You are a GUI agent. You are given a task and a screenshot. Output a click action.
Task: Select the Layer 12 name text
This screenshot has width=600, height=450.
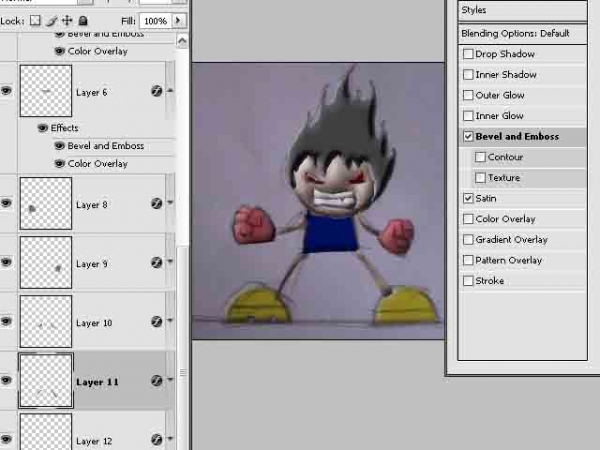[94, 441]
